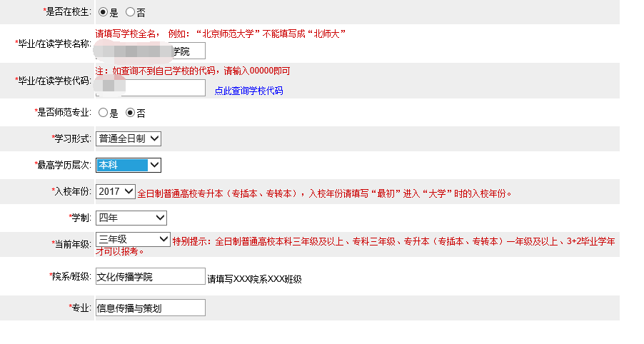The width and height of the screenshot is (644, 344).
Task: Click the 毕业/在读学校代码 label
Action: 53,81
